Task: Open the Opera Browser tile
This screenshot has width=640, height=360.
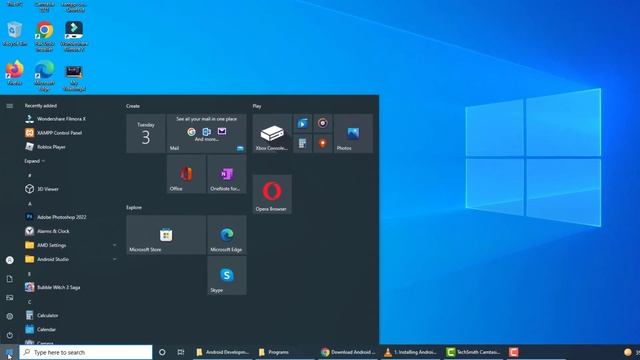Action: (272, 194)
